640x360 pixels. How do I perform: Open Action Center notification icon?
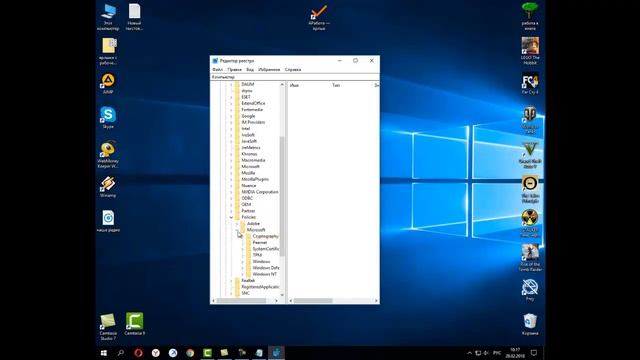[x=533, y=353]
